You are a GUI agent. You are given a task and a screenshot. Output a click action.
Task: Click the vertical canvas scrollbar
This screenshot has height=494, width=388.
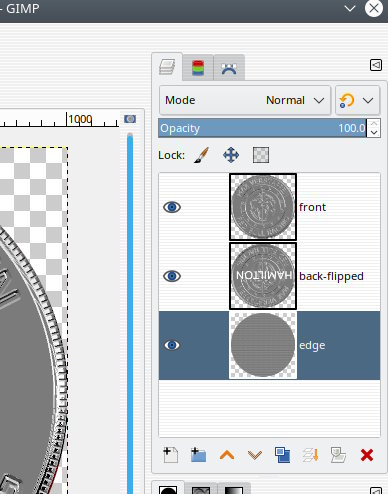[130, 313]
